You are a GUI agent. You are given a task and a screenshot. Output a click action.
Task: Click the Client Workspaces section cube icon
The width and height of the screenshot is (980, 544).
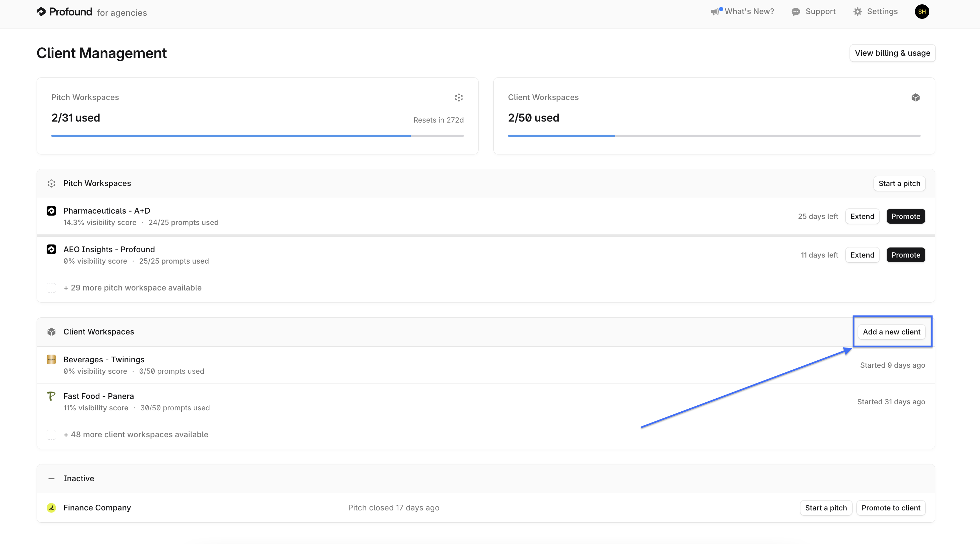coord(51,332)
